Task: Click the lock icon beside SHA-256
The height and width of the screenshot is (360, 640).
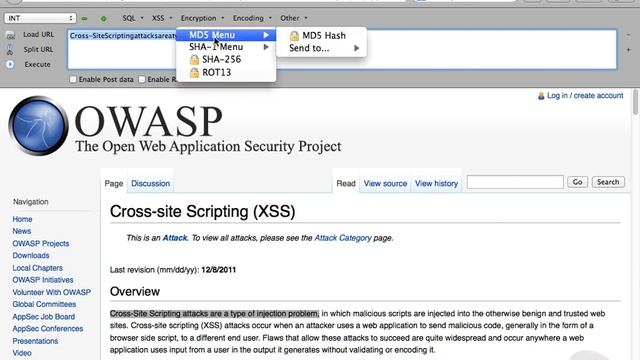Action: (194, 60)
